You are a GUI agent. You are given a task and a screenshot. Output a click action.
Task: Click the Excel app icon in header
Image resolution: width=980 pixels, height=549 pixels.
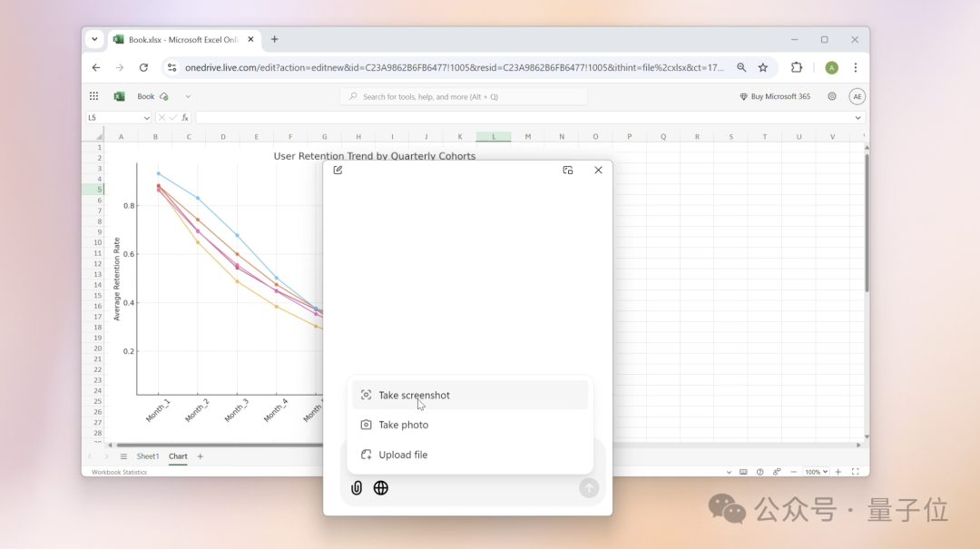point(119,96)
